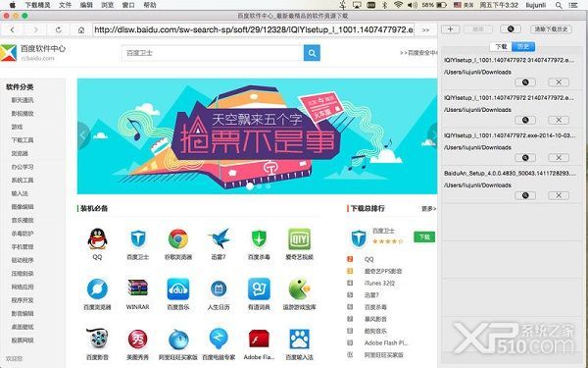Select the first banner carousel dot
The width and height of the screenshot is (588, 368).
point(250,185)
